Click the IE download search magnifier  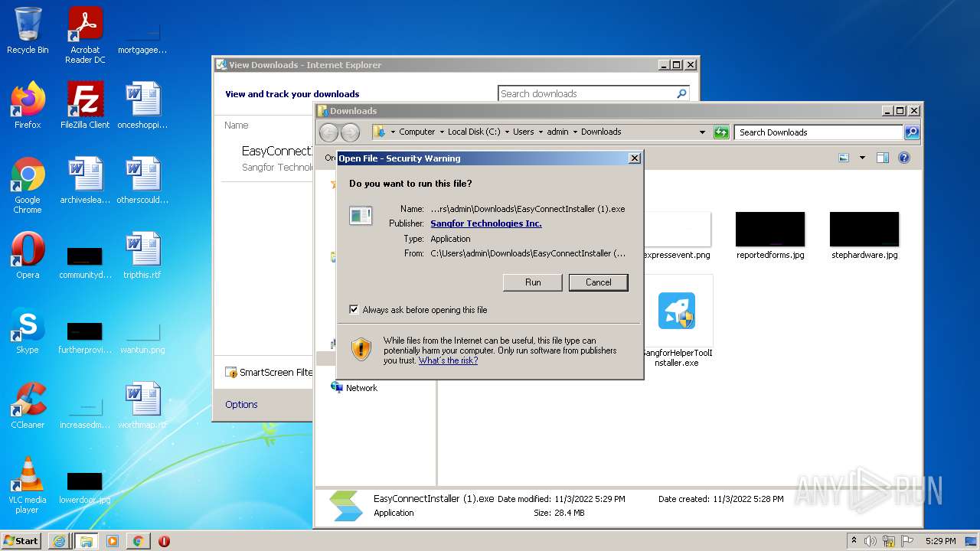(681, 93)
